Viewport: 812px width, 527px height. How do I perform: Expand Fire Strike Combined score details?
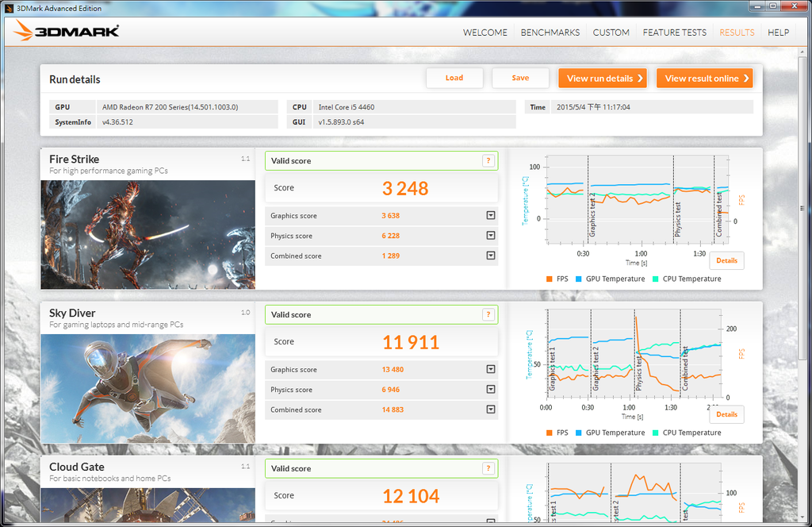[x=491, y=256]
